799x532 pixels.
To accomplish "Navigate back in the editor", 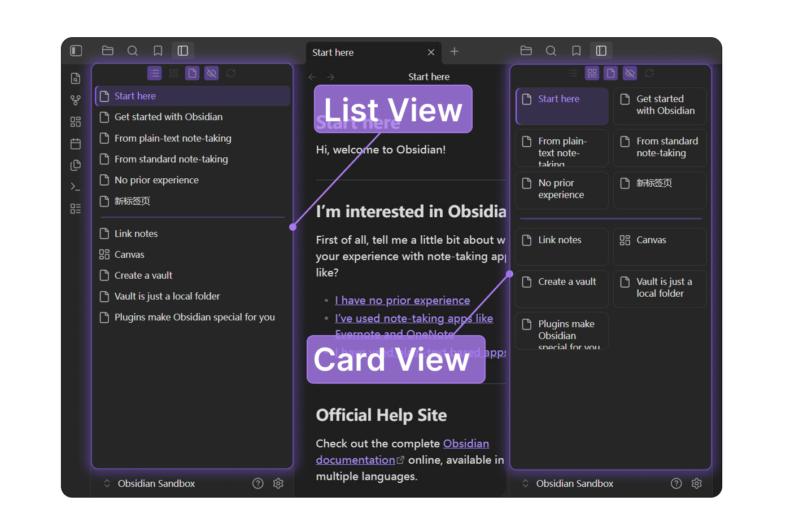I will coord(312,77).
